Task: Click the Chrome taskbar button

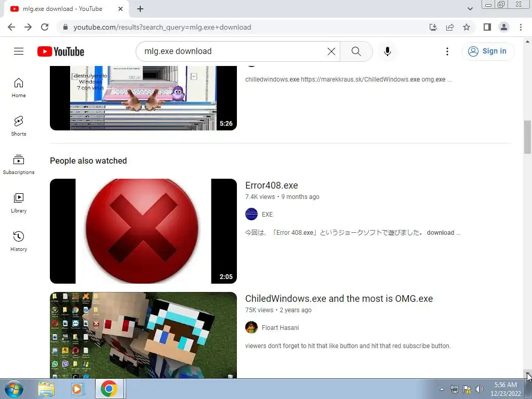Action: [x=109, y=389]
